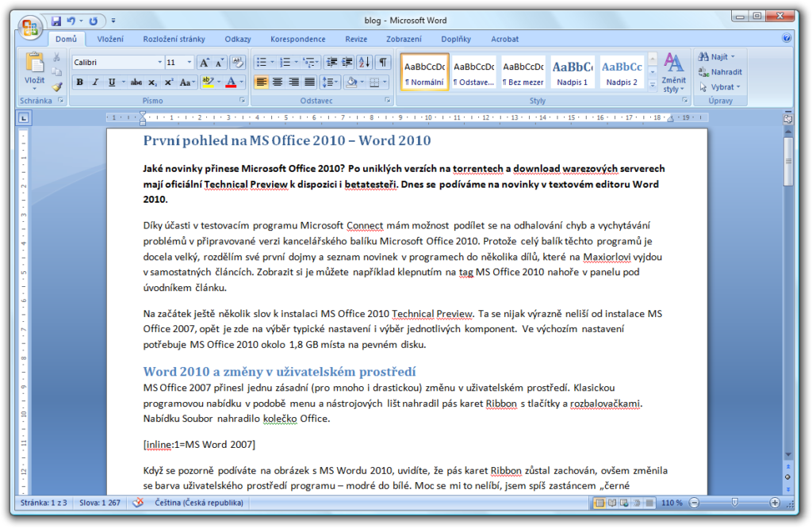812x528 pixels.
Task: Open change case Aa dropdown
Action: point(187,82)
